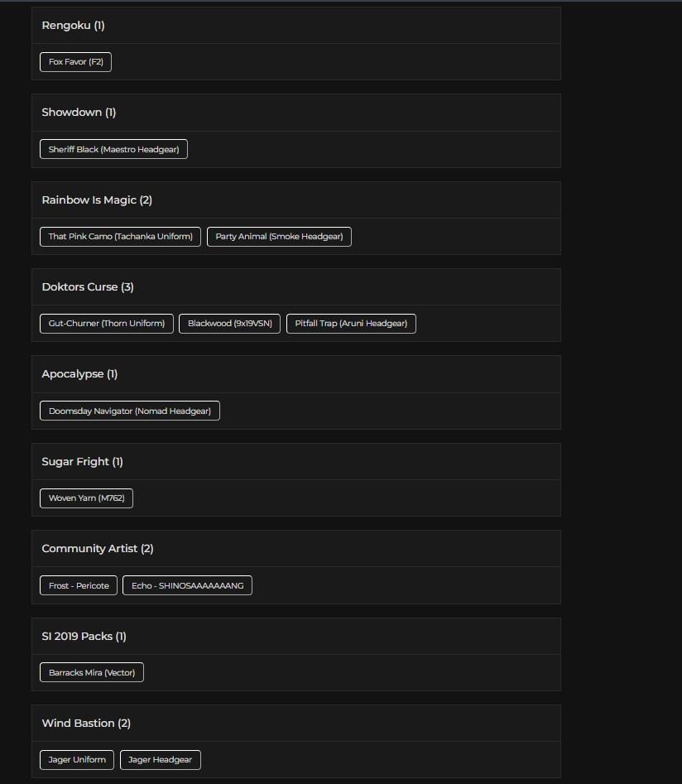Screen dimensions: 682x784
Task: Click the Fox Favor (F2) tag
Action: click(x=75, y=62)
